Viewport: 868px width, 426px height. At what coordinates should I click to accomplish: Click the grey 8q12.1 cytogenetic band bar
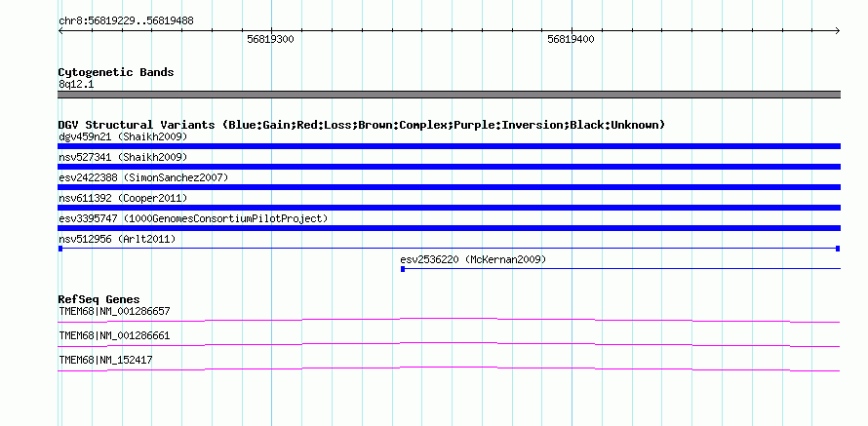pos(449,95)
